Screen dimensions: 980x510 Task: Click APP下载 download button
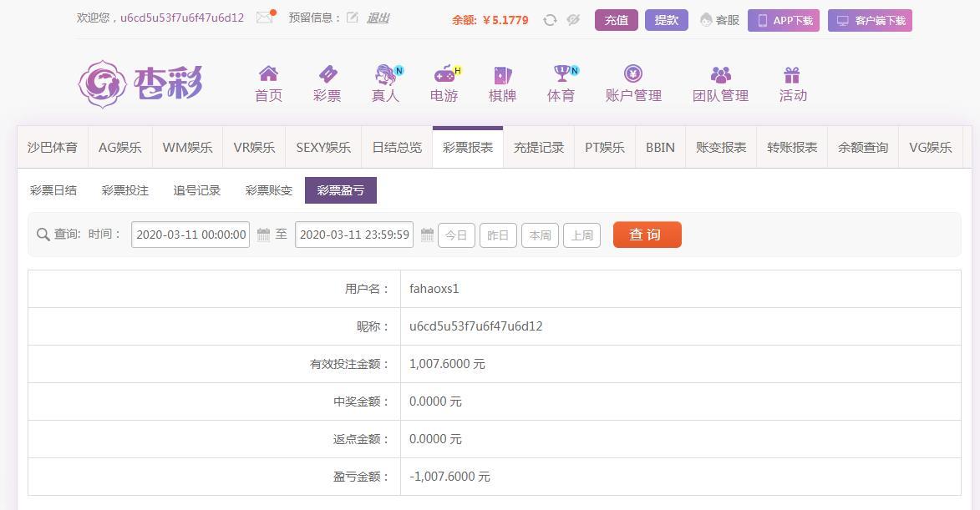pyautogui.click(x=784, y=20)
